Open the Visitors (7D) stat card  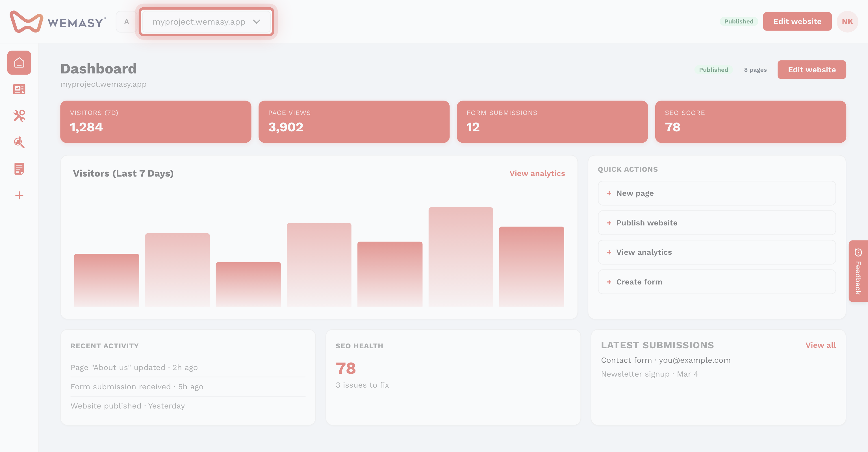pyautogui.click(x=156, y=121)
